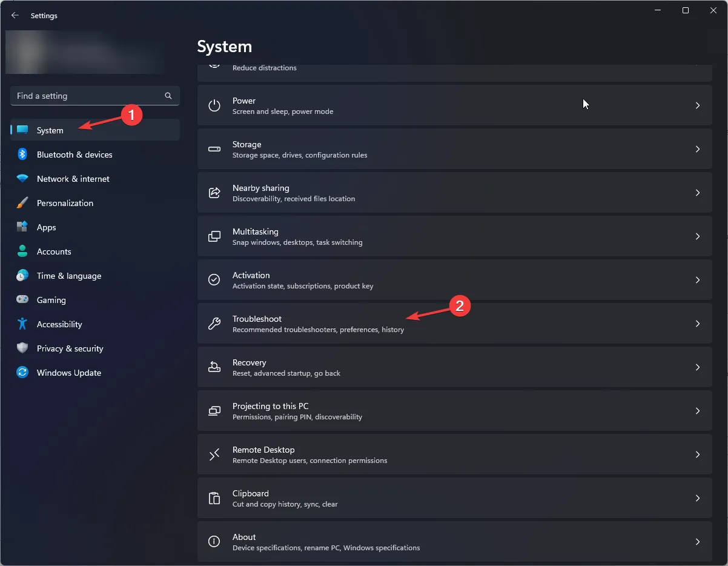The height and width of the screenshot is (566, 728).
Task: Click the blurred user account profile area
Action: pos(85,52)
